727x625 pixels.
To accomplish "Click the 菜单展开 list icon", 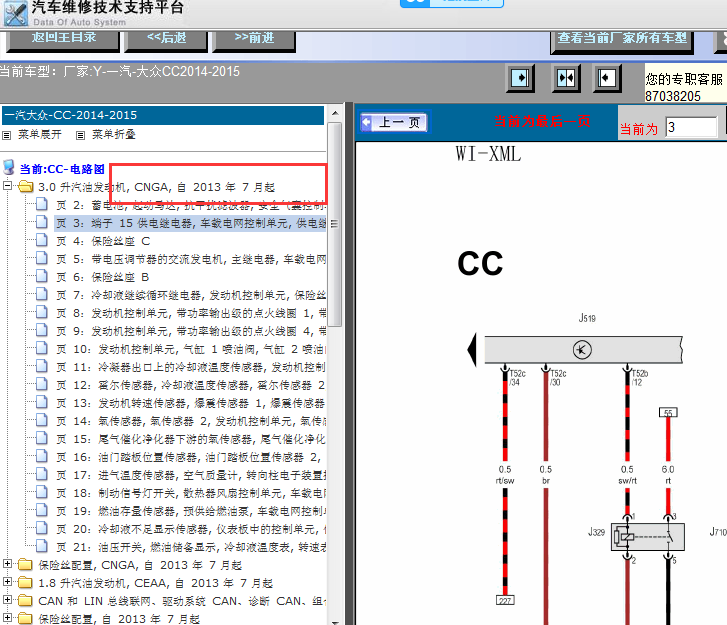I will [6, 135].
